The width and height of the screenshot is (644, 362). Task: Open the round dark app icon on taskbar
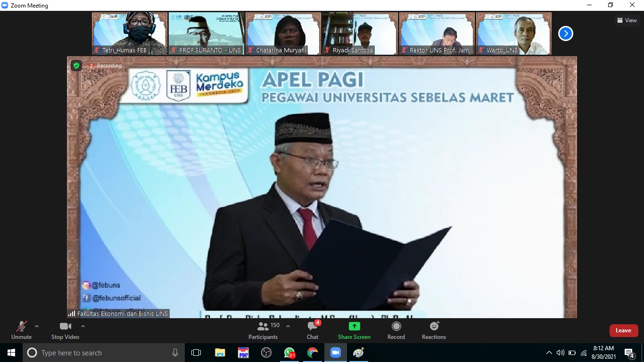(266, 353)
